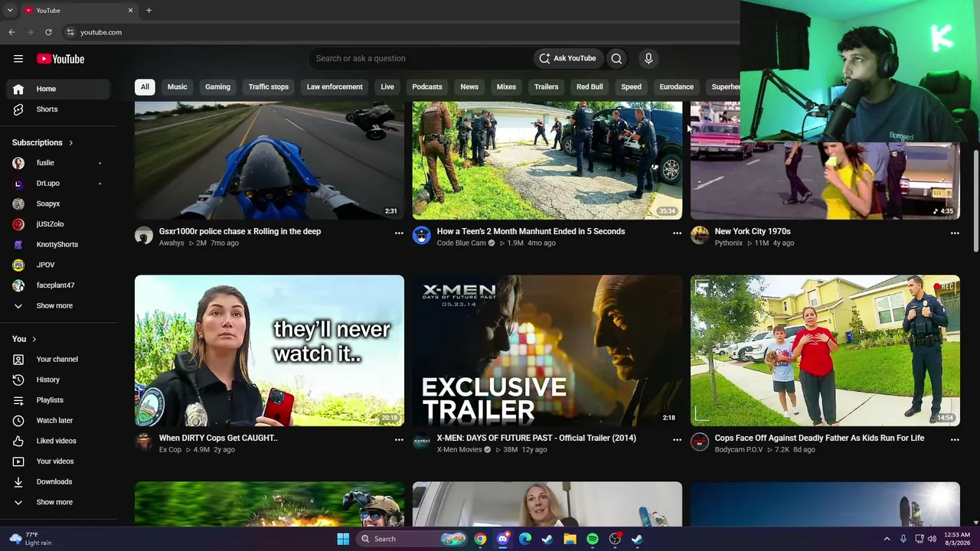Open Microsoft Edge from the taskbar
The width and height of the screenshot is (980, 551).
(525, 539)
